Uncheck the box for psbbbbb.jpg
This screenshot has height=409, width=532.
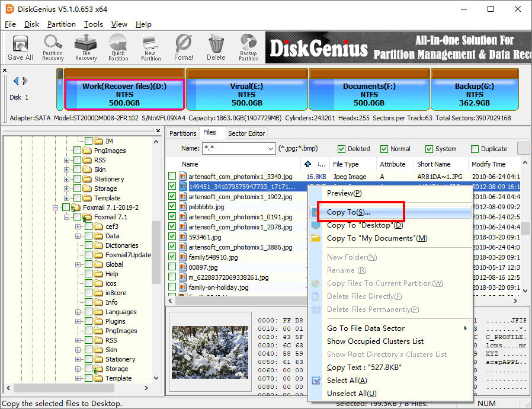pos(172,206)
